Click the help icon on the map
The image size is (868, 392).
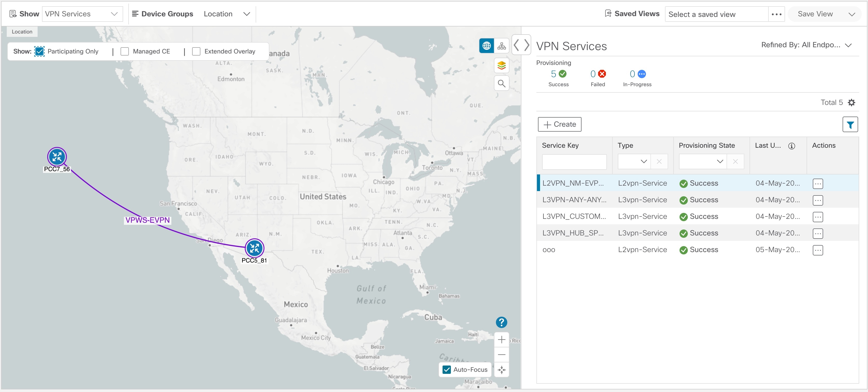(x=501, y=322)
